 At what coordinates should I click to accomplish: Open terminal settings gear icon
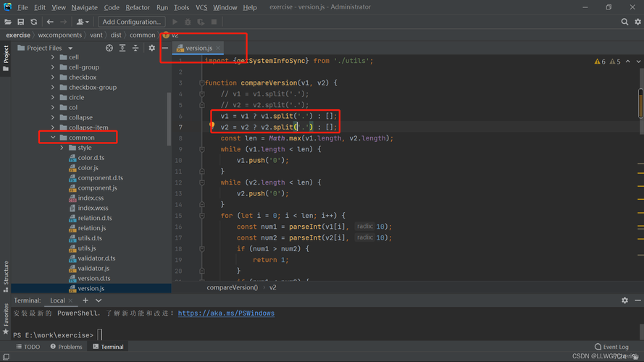pos(624,300)
